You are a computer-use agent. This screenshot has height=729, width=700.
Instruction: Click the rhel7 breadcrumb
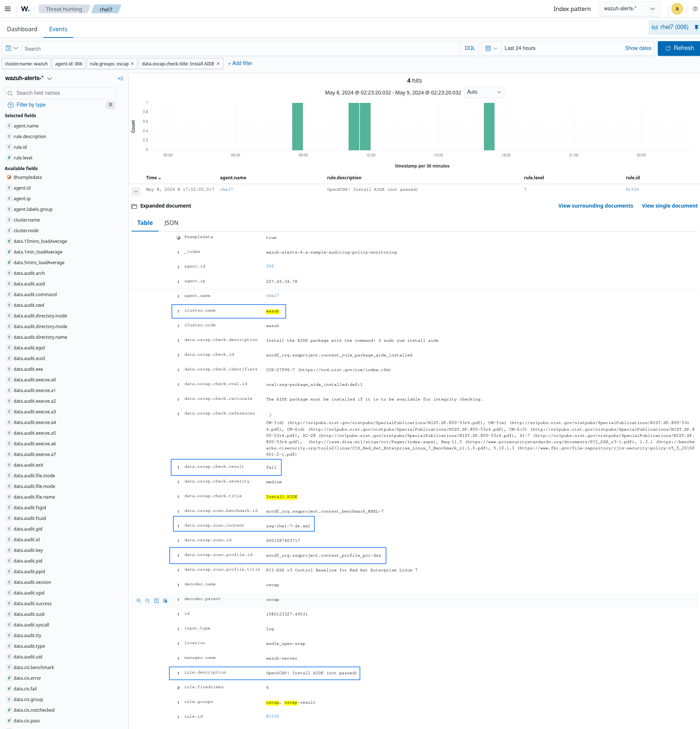106,9
